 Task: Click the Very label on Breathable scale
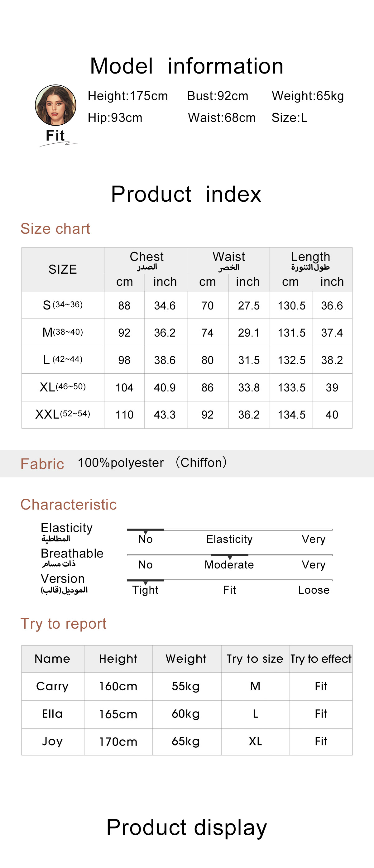(313, 565)
